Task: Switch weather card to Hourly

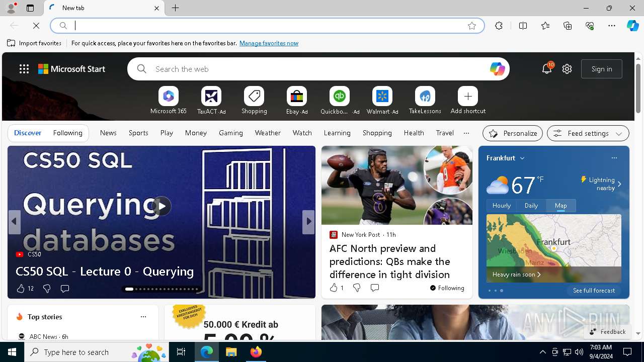Action: [502, 206]
